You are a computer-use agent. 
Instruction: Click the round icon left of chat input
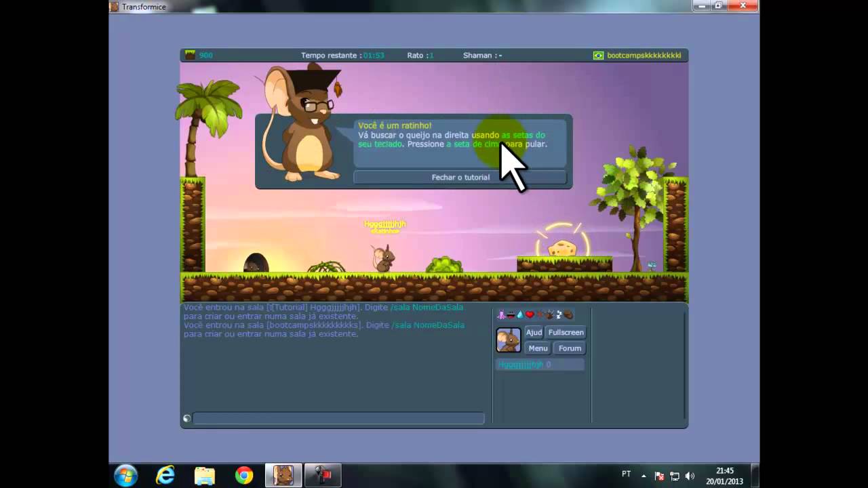pyautogui.click(x=186, y=418)
